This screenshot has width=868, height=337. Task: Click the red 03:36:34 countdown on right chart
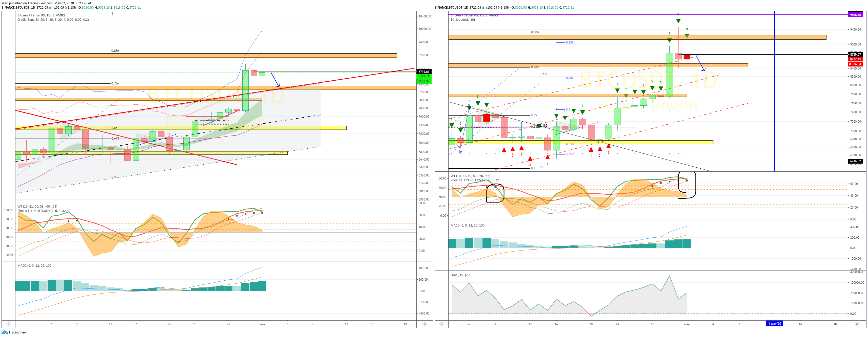tap(855, 64)
